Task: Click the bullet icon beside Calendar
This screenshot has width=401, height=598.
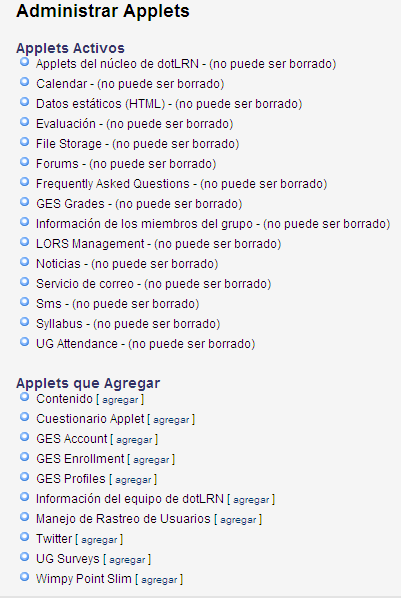Action: 24,82
